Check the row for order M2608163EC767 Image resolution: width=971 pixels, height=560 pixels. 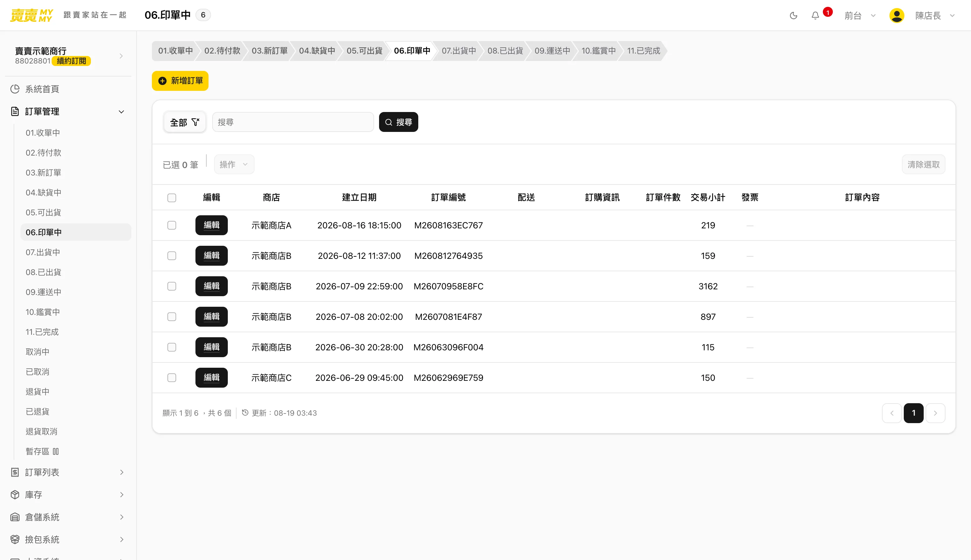pos(172,225)
